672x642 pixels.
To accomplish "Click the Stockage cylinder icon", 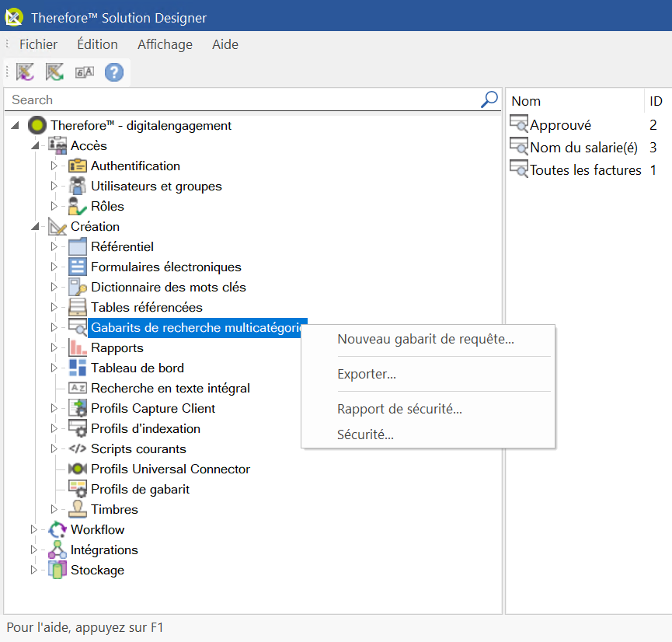I will pos(57,570).
